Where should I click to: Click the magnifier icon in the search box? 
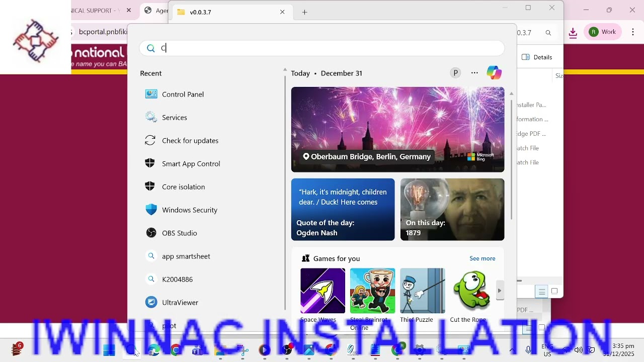point(150,48)
